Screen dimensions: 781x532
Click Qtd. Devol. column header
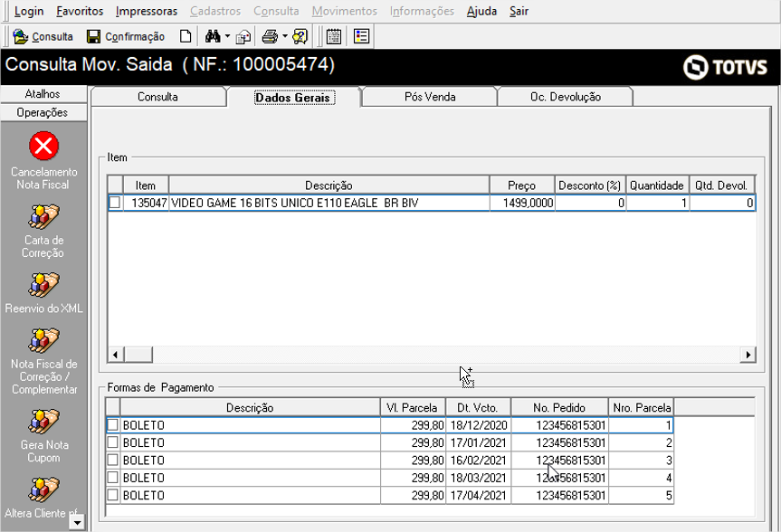pos(722,185)
